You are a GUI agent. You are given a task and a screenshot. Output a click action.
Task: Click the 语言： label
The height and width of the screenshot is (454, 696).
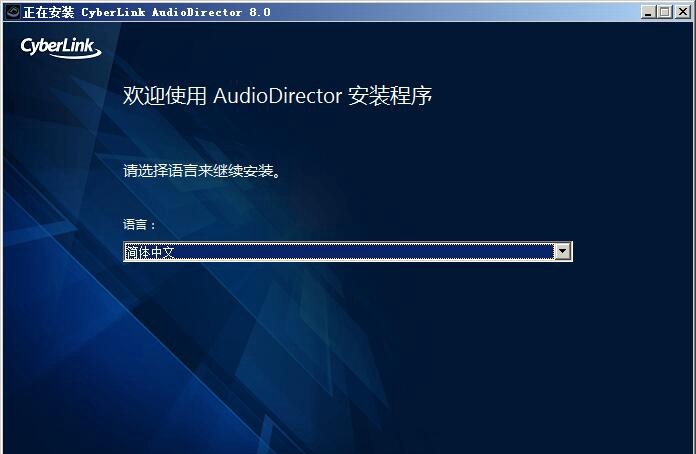[140, 225]
